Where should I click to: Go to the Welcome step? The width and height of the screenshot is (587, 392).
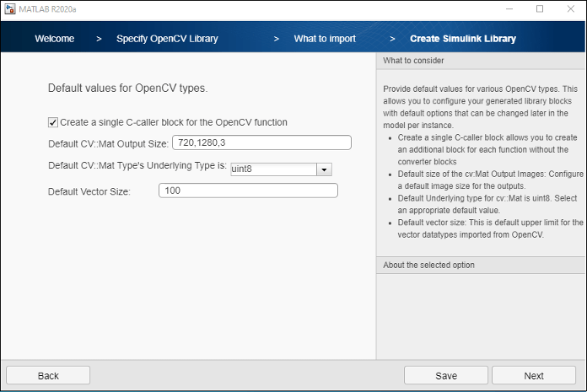[55, 39]
